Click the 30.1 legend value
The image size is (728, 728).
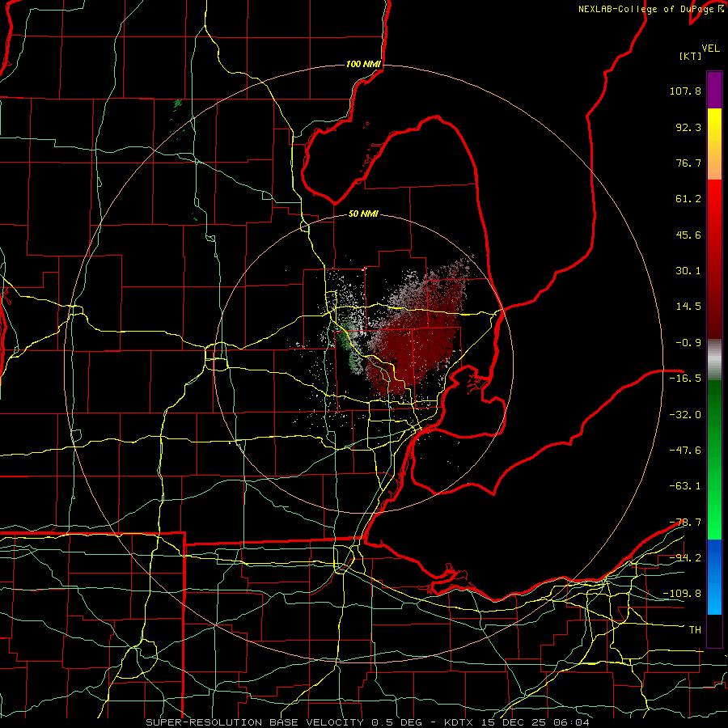click(x=688, y=271)
